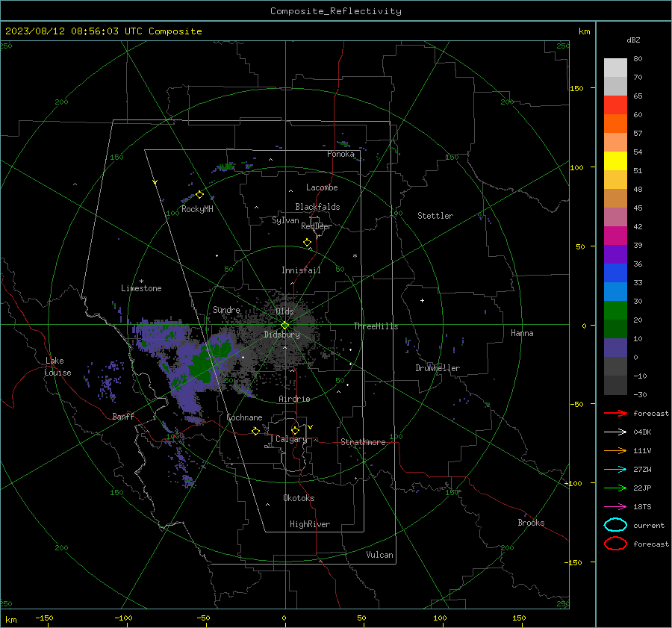This screenshot has width=672, height=628.
Task: Click the magenta 39-42 dBZ swatch
Action: pyautogui.click(x=615, y=236)
